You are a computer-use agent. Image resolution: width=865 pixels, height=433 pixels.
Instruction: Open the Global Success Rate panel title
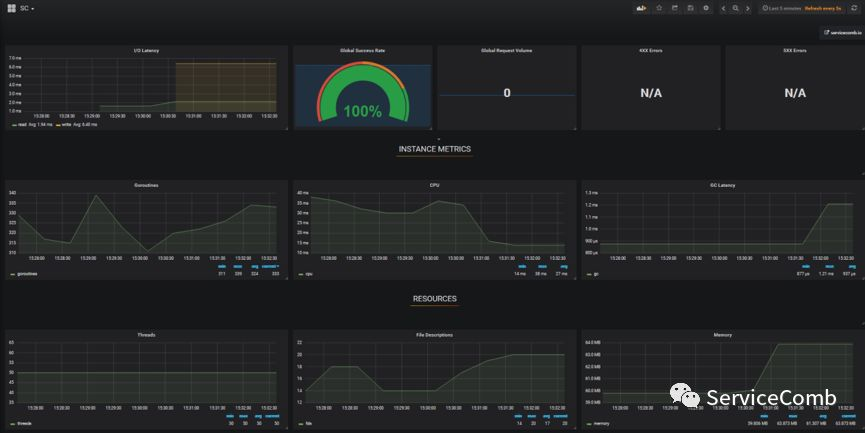pos(362,51)
